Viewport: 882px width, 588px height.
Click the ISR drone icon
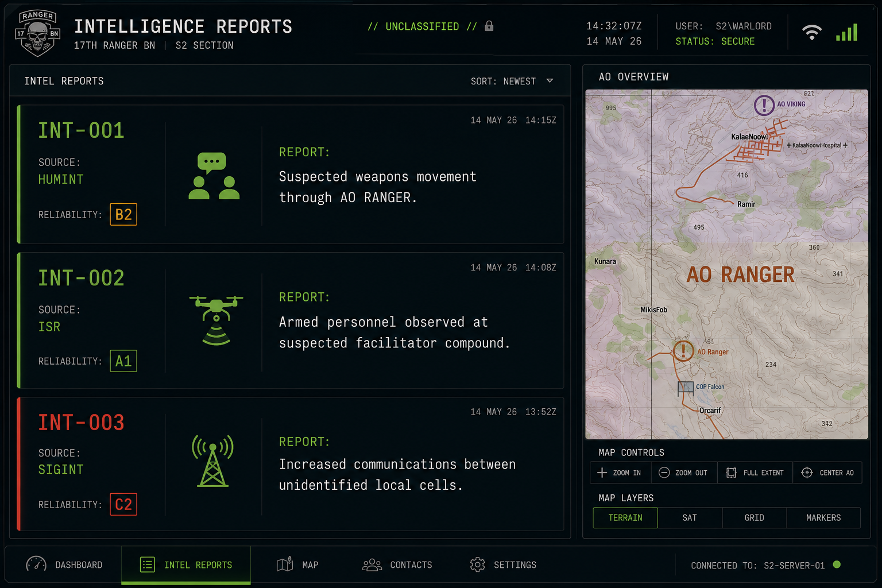(216, 320)
